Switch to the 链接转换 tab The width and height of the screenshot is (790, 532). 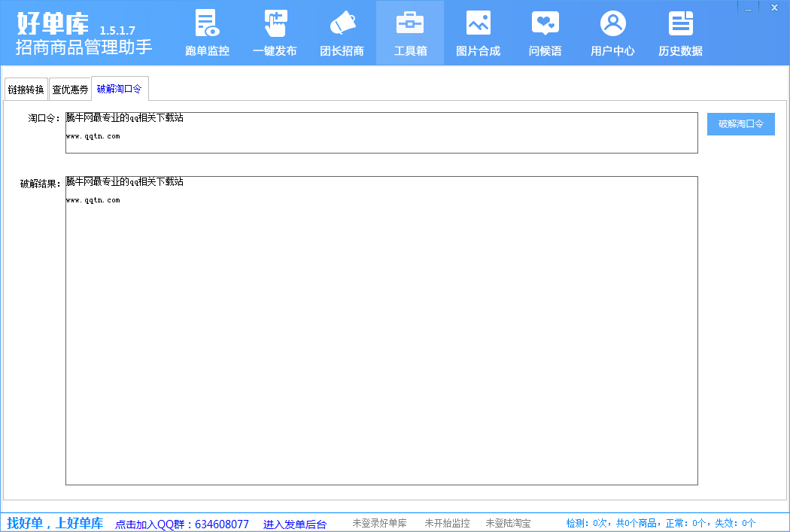[x=26, y=90]
